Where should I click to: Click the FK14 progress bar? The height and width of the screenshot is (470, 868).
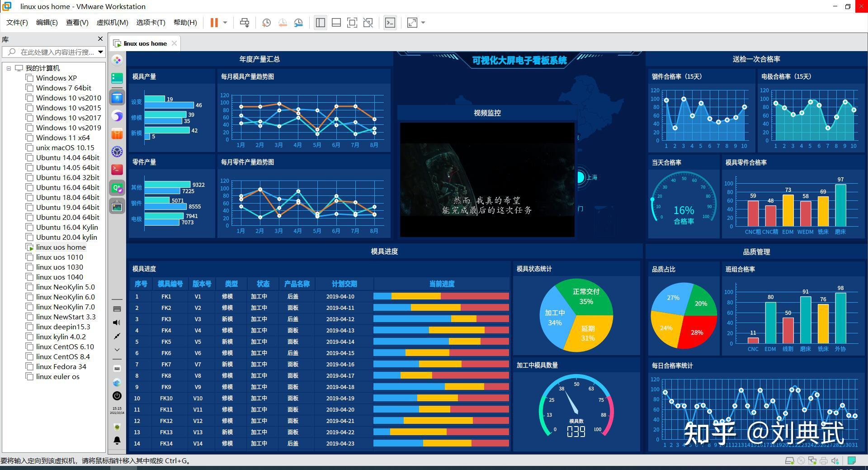coord(441,443)
